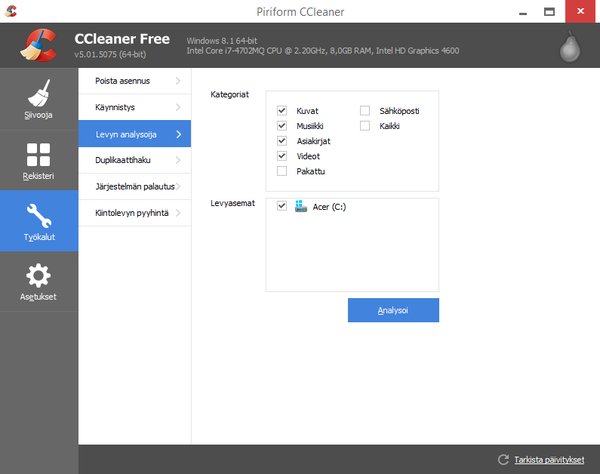Click the Työkalut sidebar label
The image size is (600, 474).
[39, 237]
